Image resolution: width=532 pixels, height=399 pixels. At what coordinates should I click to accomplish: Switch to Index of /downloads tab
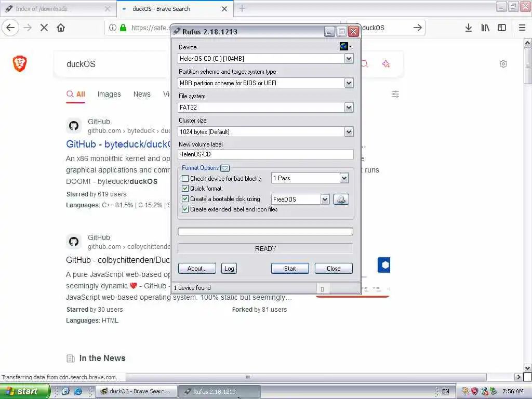pos(58,9)
